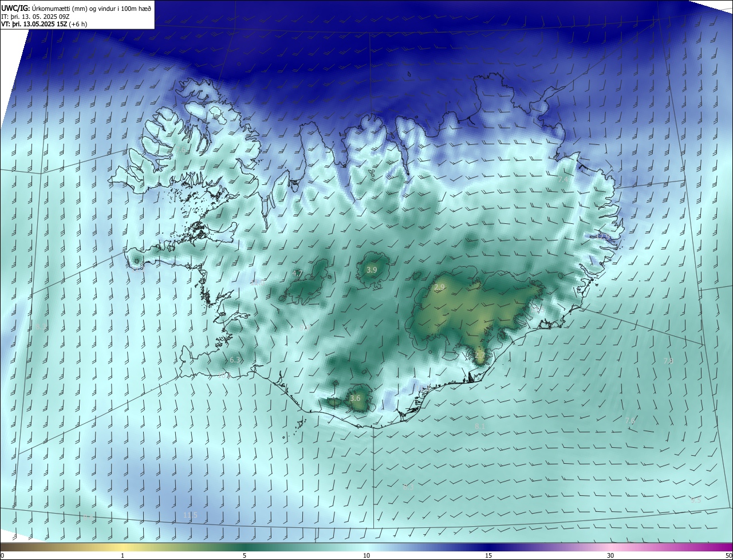
Task: Click the 1 tick label on the colour scale
Action: [x=123, y=556]
